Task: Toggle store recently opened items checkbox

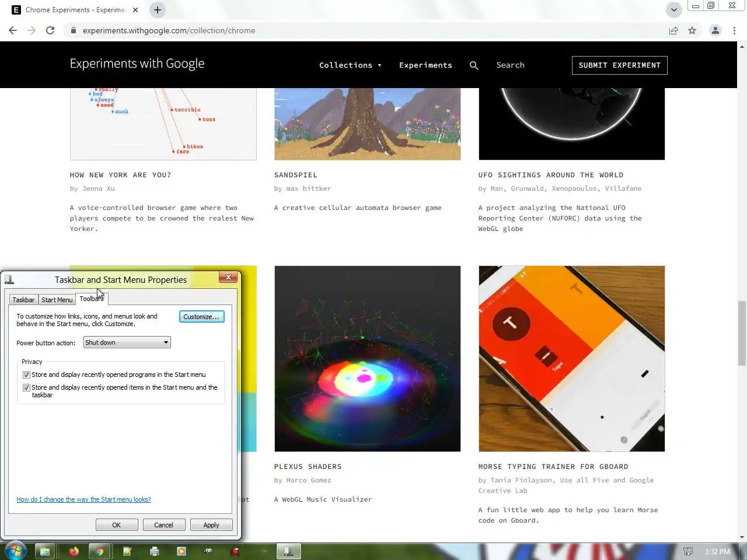Action: point(26,387)
